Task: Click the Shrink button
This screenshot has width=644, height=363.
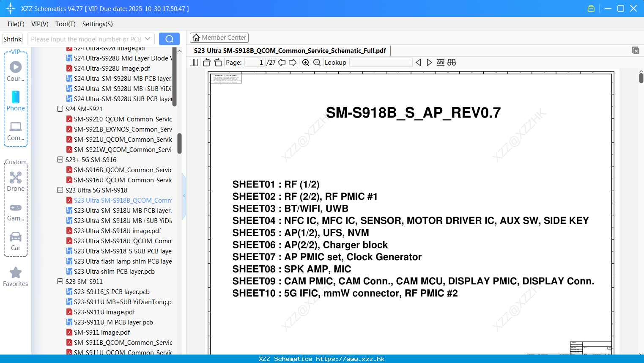Action: click(13, 39)
